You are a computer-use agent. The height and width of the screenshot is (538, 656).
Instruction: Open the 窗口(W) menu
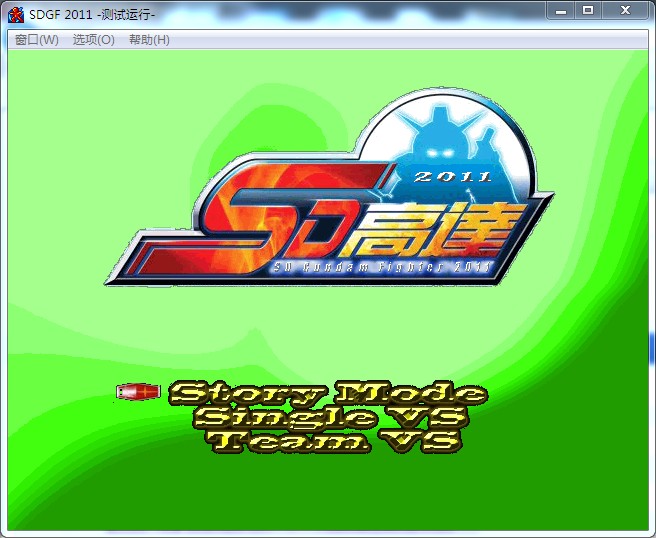[x=36, y=40]
